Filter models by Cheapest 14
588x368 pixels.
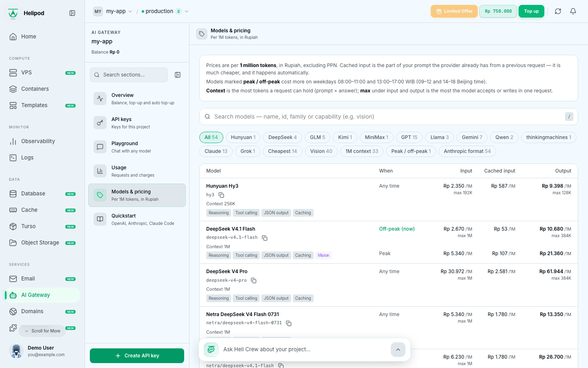(283, 151)
